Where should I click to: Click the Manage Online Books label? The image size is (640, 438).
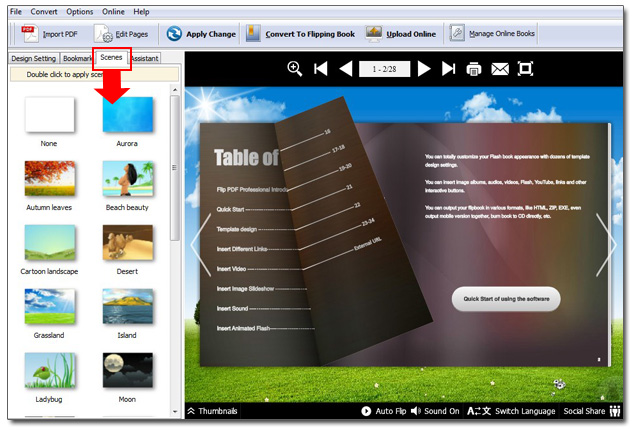click(x=502, y=33)
